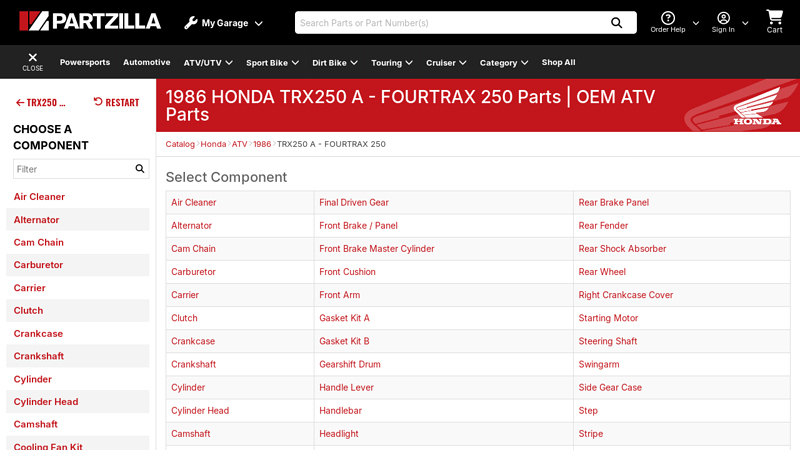The image size is (800, 450).
Task: Open Front Arm component
Action: point(339,295)
